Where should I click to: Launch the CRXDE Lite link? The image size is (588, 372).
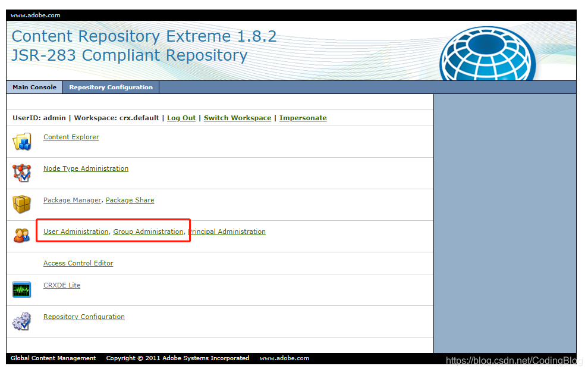[62, 285]
